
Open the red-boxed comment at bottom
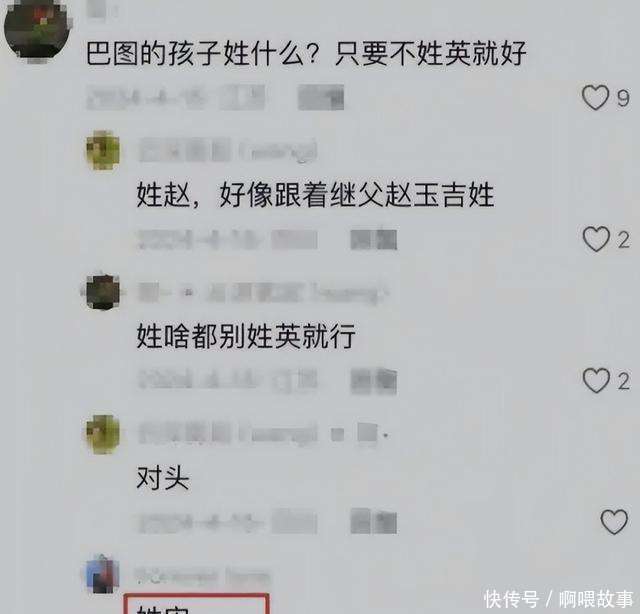[197, 604]
